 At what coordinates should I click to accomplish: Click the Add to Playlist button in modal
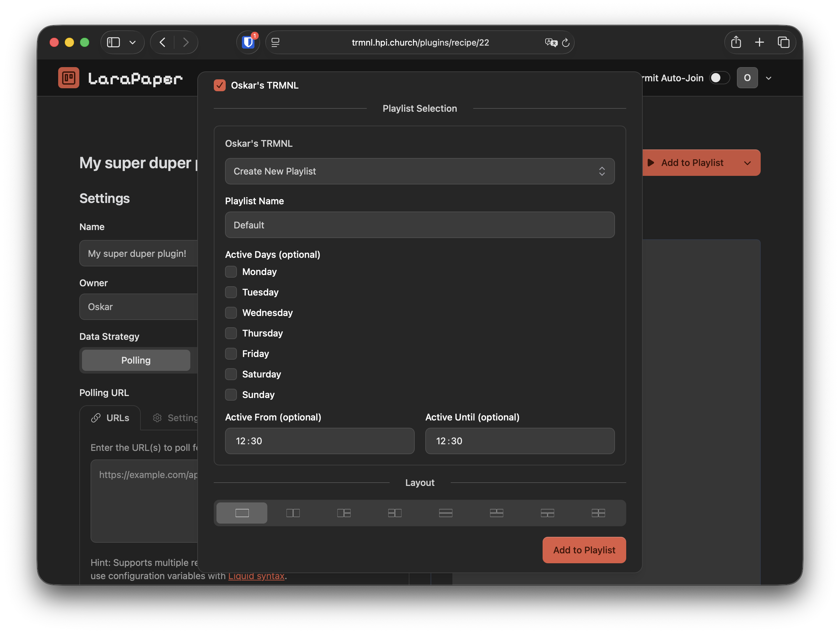point(584,550)
